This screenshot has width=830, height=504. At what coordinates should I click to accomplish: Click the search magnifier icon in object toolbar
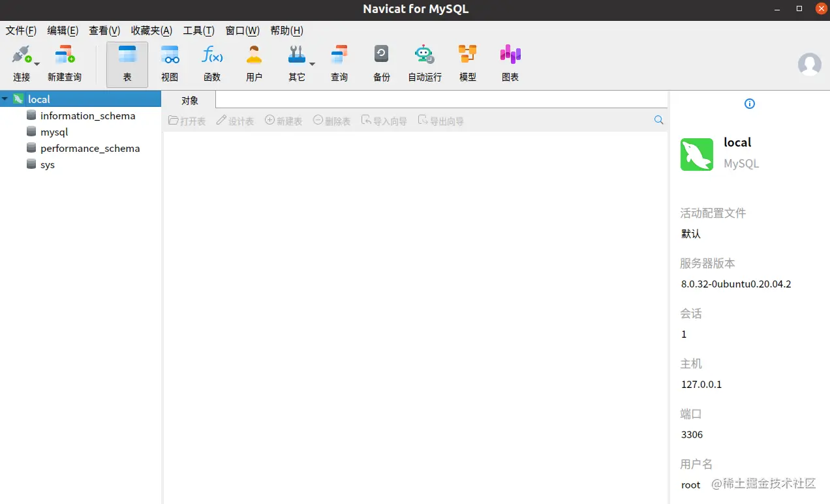point(658,120)
